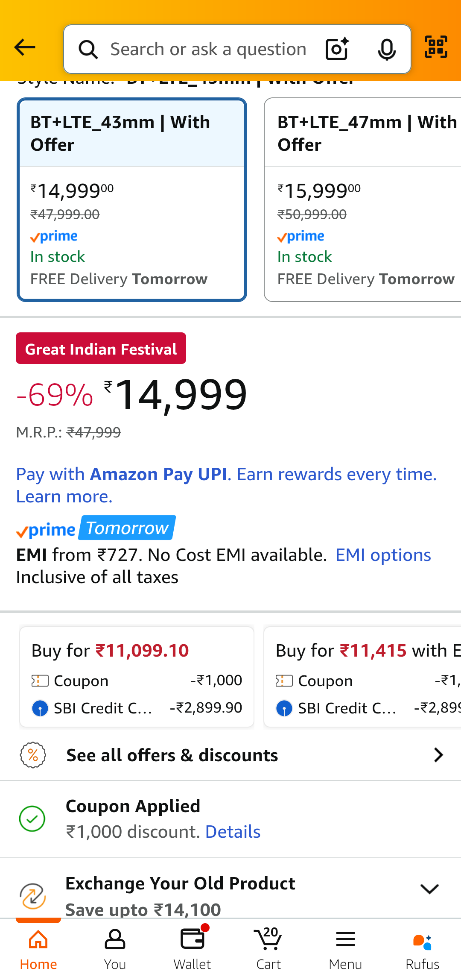Select BT+LTE_47mm With Offer style option
Image resolution: width=461 pixels, height=980 pixels.
click(363, 200)
